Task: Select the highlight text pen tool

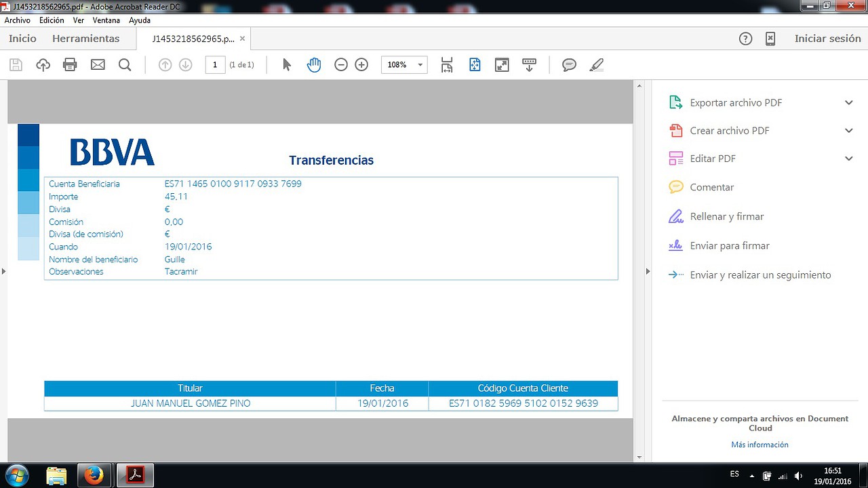Action: click(x=597, y=65)
